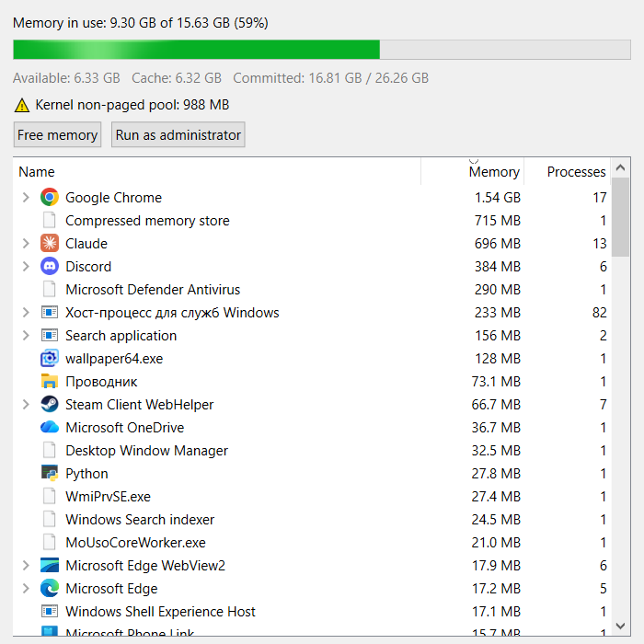This screenshot has height=644, width=644.
Task: Click the Claude app icon
Action: pyautogui.click(x=50, y=244)
